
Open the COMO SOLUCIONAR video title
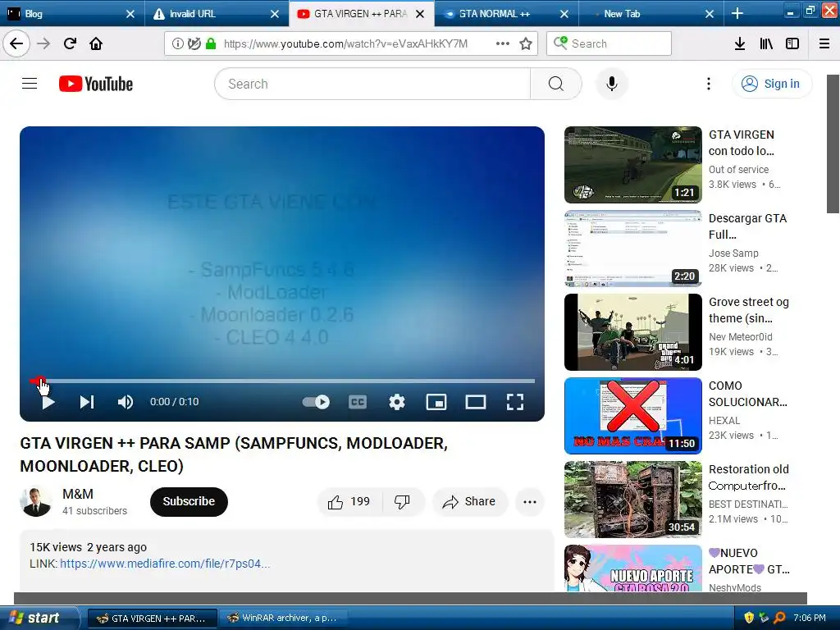pos(748,394)
